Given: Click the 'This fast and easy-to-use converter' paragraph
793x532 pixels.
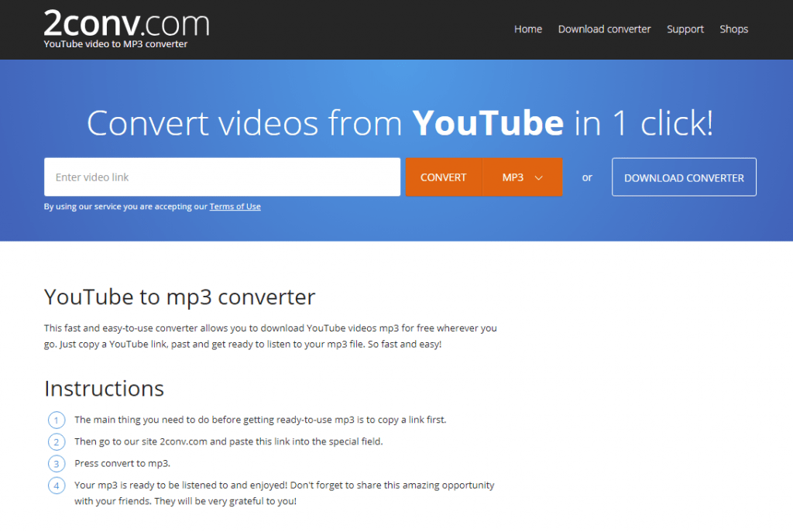Looking at the screenshot, I should 270,336.
